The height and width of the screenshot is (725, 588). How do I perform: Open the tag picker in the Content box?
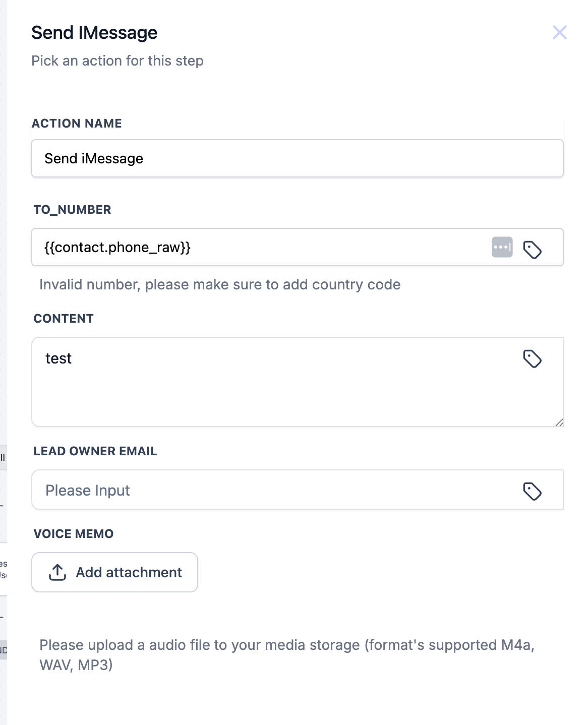532,359
